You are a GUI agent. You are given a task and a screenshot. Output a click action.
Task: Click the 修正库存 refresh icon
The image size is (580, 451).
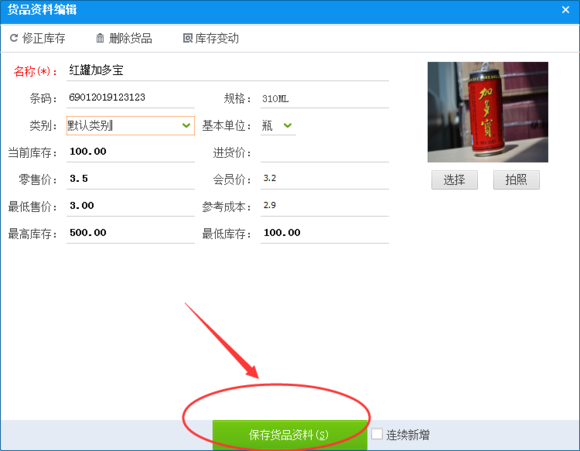pyautogui.click(x=14, y=38)
